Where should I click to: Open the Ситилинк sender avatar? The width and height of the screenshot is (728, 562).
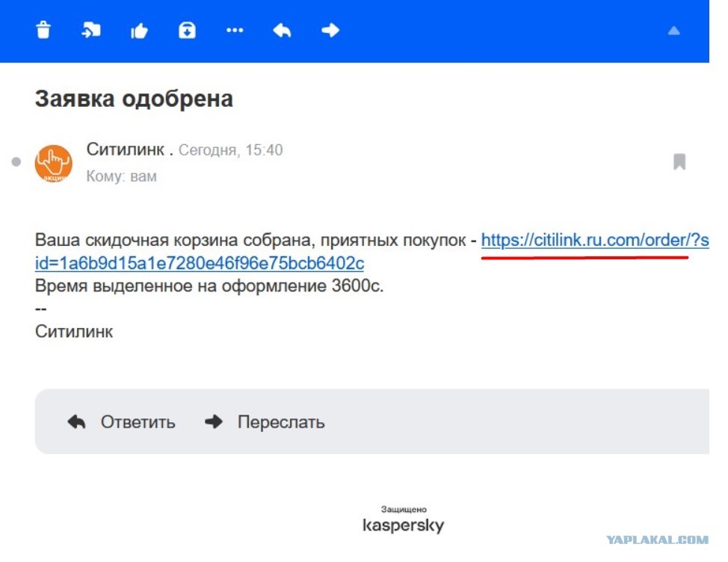coord(53,164)
